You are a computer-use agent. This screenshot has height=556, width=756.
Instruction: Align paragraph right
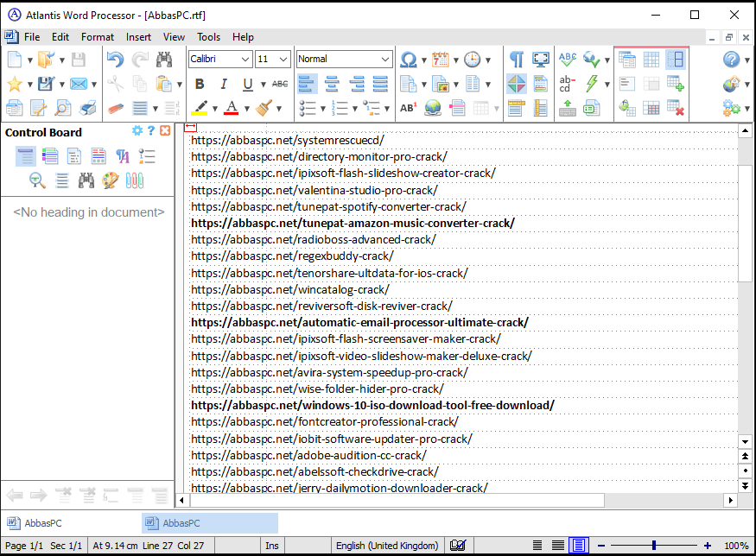(x=356, y=84)
